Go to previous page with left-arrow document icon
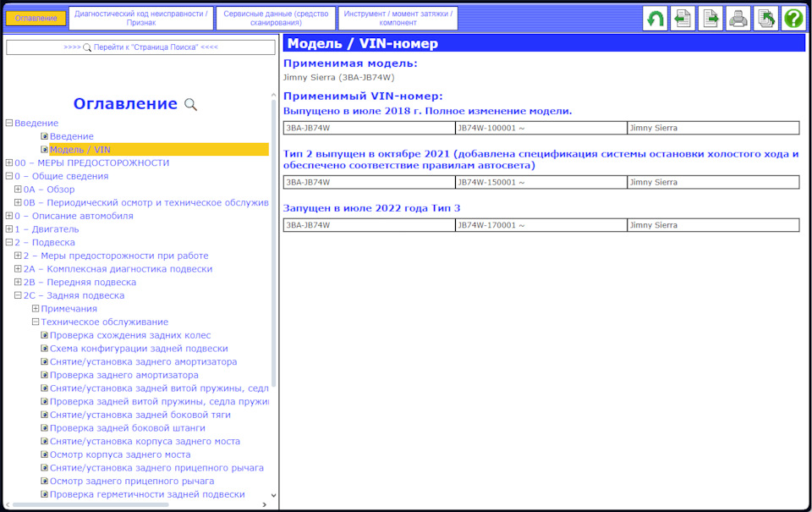Screen dimensions: 812x512 pyautogui.click(x=683, y=19)
